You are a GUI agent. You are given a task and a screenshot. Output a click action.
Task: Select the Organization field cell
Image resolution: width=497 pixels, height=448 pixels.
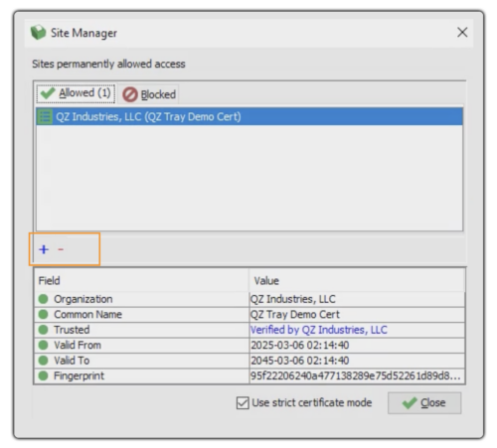pos(141,299)
